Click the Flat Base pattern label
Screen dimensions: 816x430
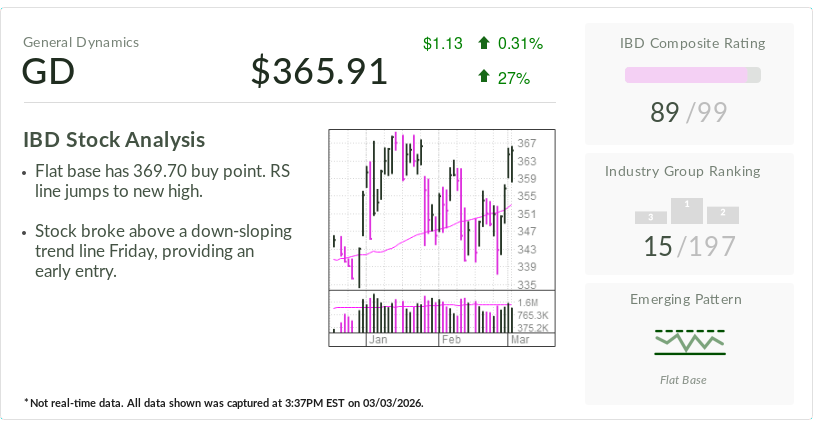684,380
